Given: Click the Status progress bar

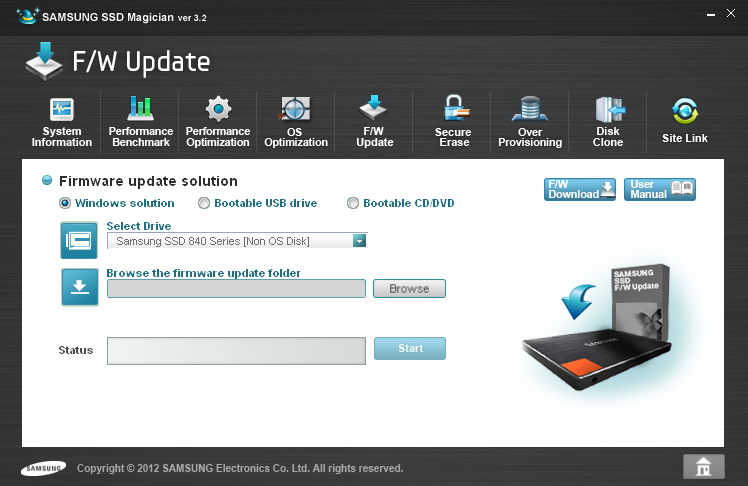Looking at the screenshot, I should click(x=236, y=350).
